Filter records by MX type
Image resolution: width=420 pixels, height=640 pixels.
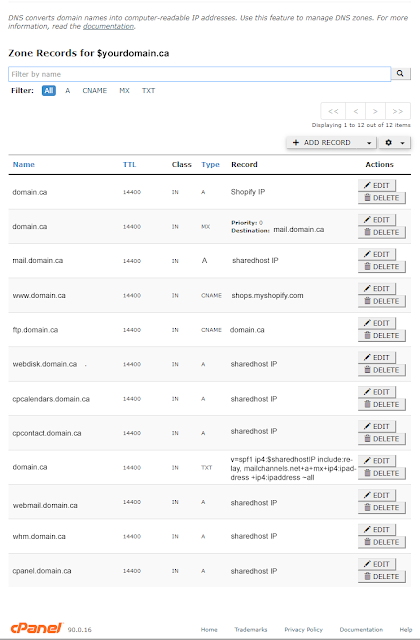coord(124,91)
